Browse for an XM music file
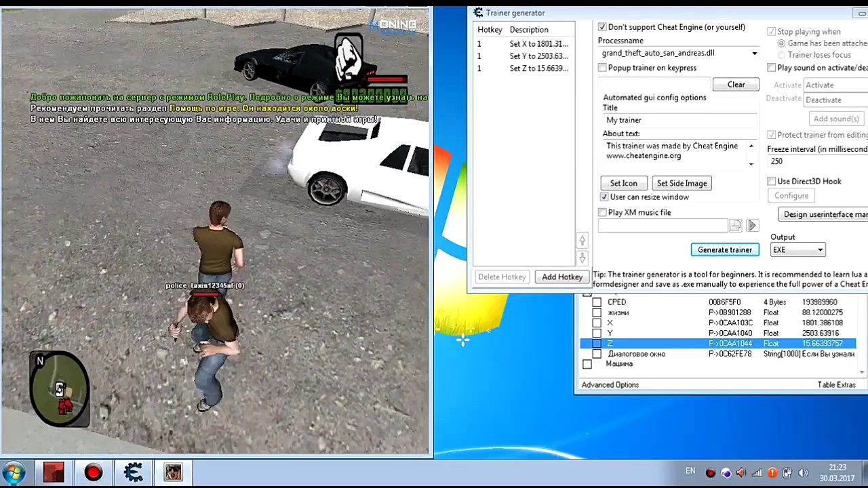 [x=735, y=226]
